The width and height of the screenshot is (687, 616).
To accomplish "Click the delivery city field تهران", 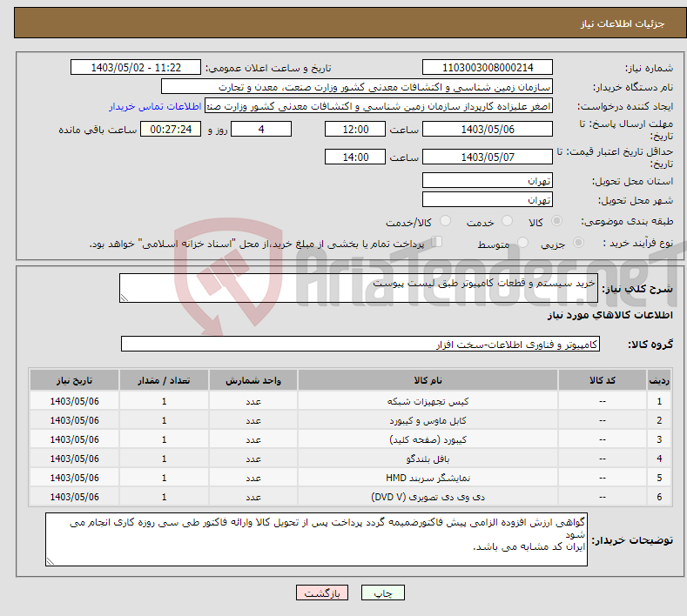I will coord(488,199).
